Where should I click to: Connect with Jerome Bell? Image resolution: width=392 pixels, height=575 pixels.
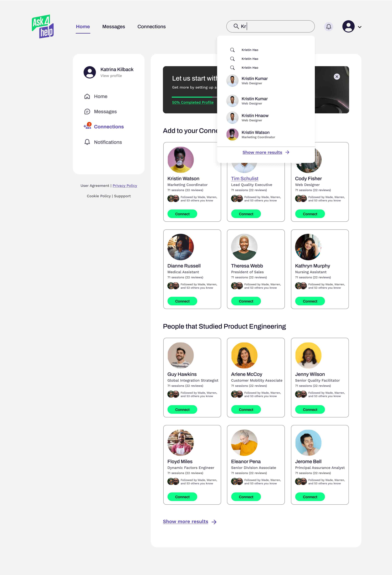pyautogui.click(x=310, y=497)
